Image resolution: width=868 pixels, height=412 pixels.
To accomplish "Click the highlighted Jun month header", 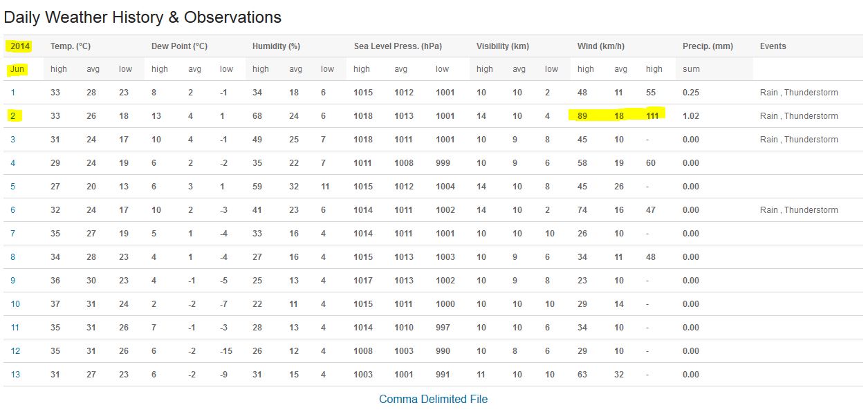I will (x=17, y=68).
